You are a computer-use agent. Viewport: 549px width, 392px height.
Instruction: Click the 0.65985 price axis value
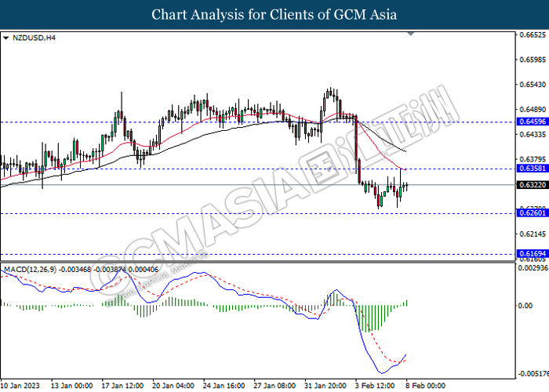[x=533, y=60]
